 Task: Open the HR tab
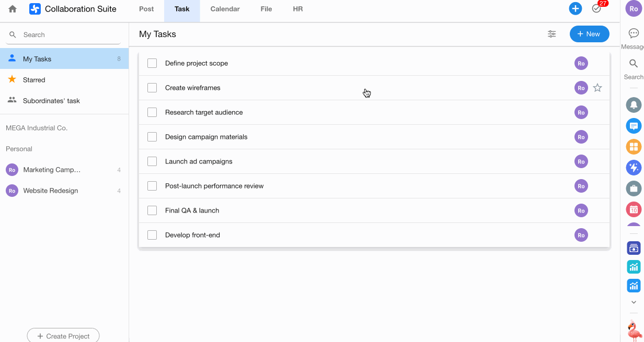(x=297, y=9)
